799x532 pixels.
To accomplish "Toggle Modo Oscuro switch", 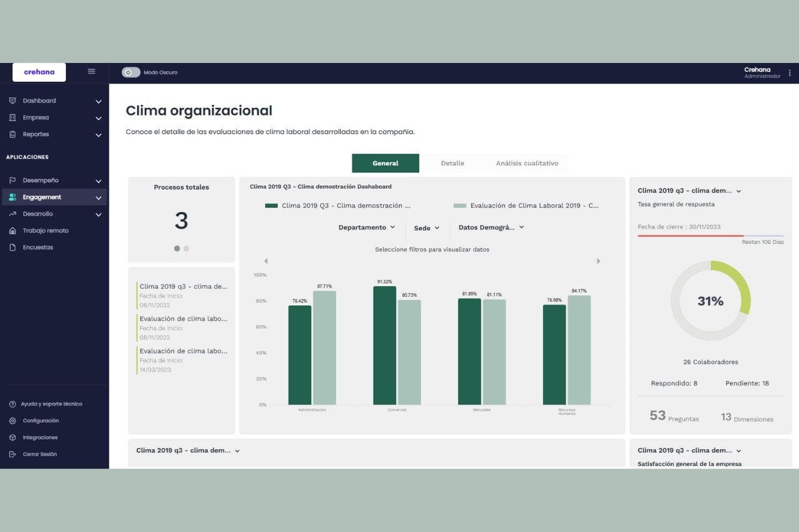I will pos(130,72).
